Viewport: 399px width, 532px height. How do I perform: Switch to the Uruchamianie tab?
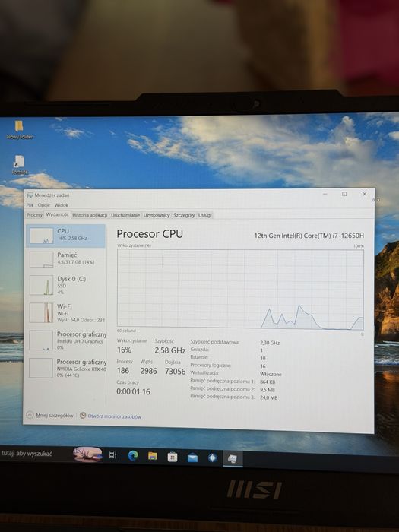click(x=125, y=215)
